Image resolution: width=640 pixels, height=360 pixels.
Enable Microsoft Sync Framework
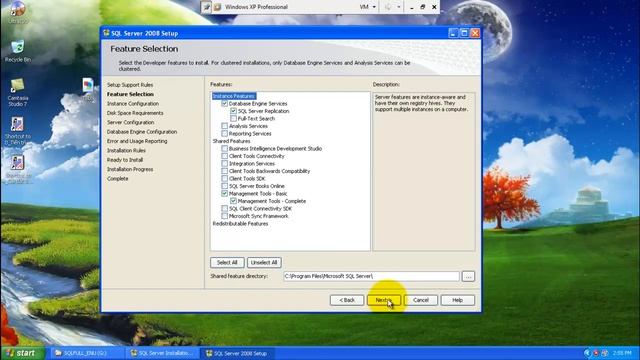point(224,216)
